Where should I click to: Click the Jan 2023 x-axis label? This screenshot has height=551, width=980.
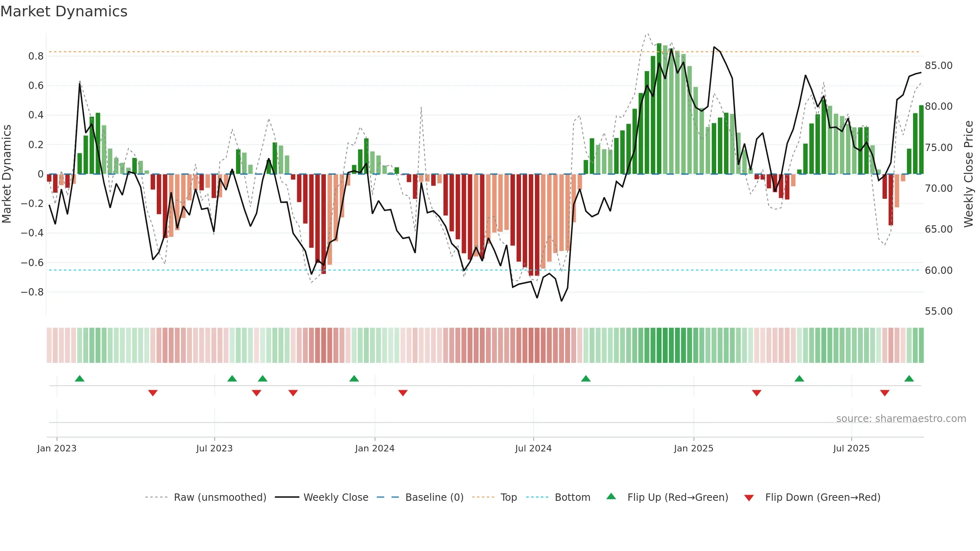57,448
